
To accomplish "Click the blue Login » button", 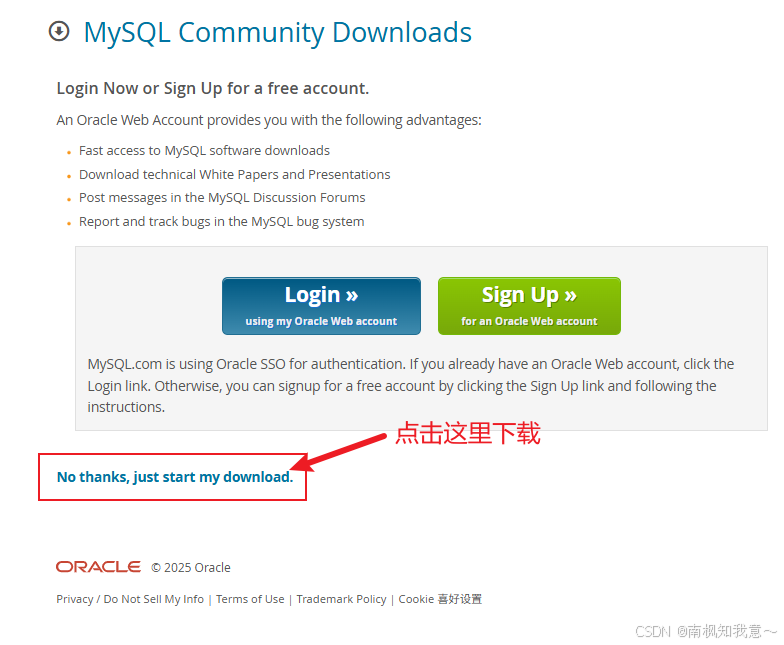I will click(321, 306).
